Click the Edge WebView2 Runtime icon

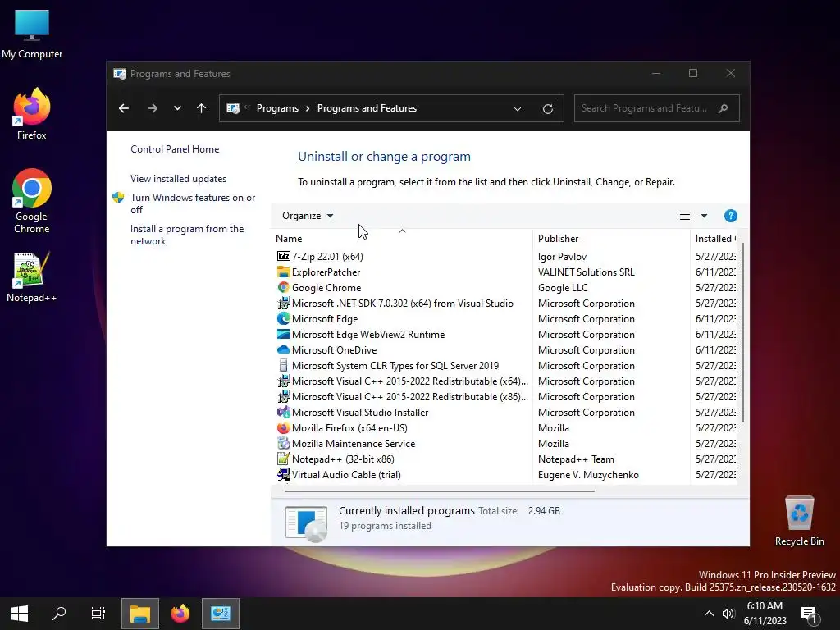[x=283, y=334]
